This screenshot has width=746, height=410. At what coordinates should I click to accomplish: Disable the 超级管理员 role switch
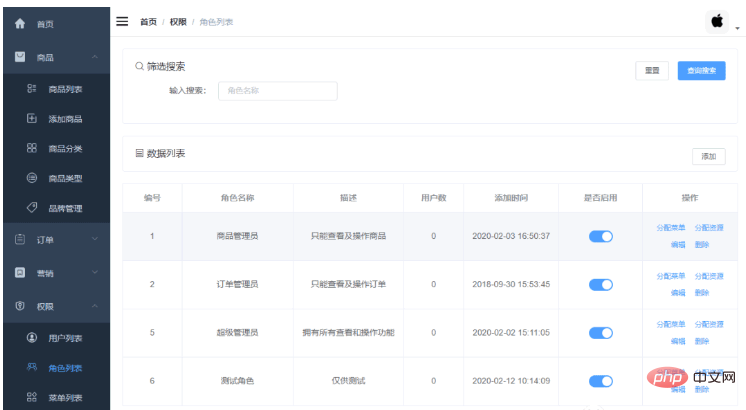point(601,333)
